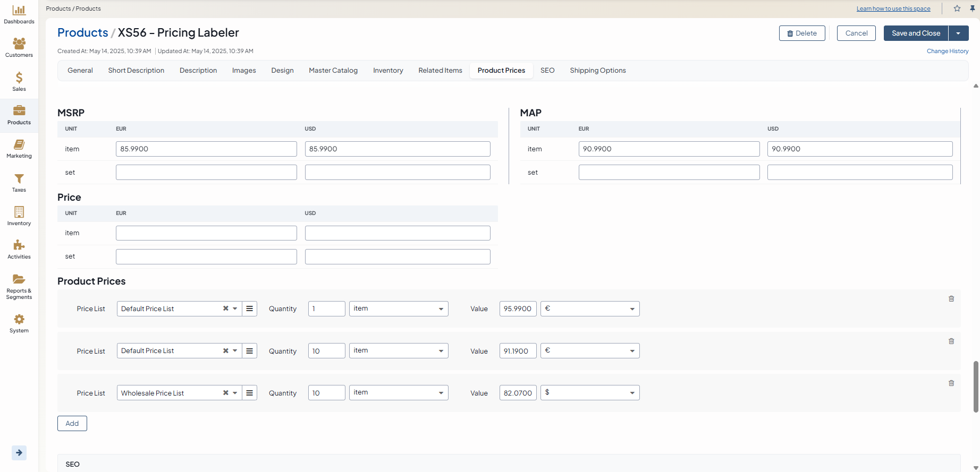Viewport: 980px width, 472px height.
Task: Open the Marketing sidebar section
Action: pos(19,149)
